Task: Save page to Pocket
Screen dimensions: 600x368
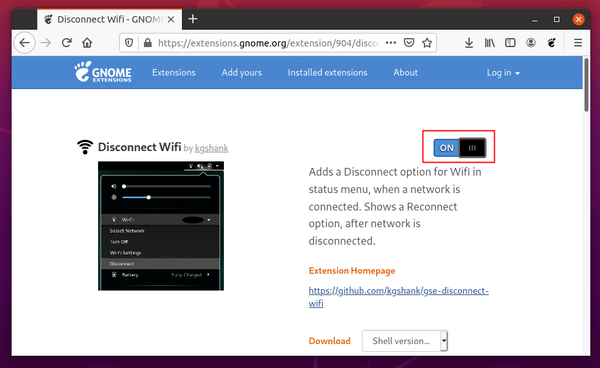Action: click(x=409, y=42)
